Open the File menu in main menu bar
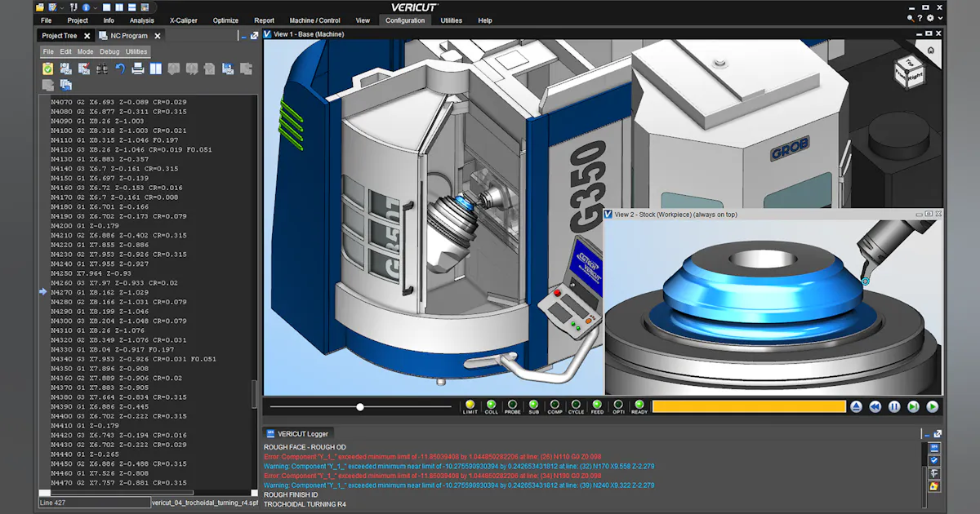This screenshot has width=980, height=514. 46,20
